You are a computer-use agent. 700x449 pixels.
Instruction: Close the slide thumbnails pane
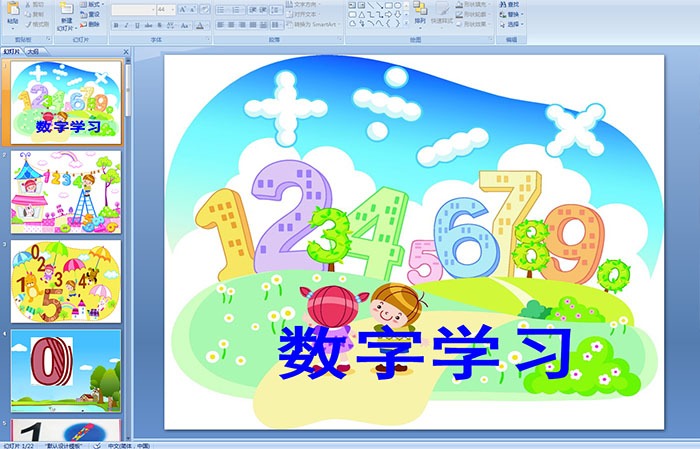tap(126, 52)
